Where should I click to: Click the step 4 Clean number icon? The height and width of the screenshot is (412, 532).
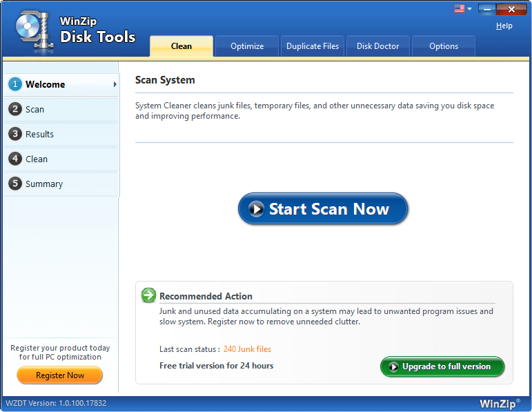[15, 159]
